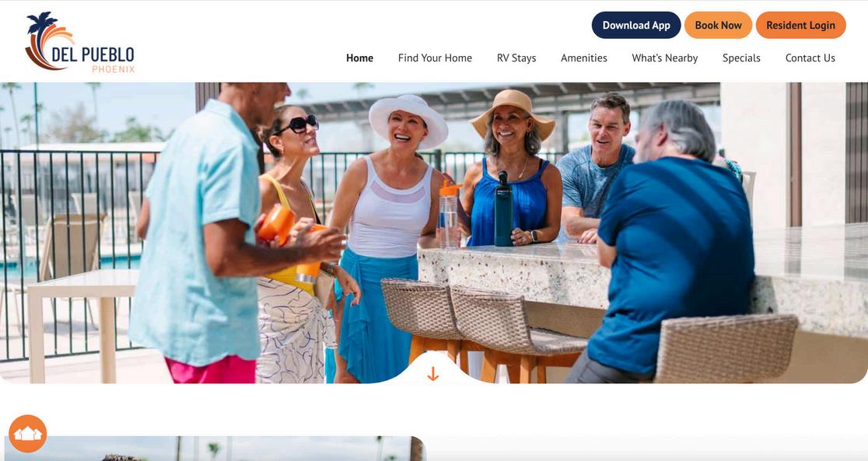868x461 pixels.
Task: Go to Contact Us
Action: tap(810, 58)
